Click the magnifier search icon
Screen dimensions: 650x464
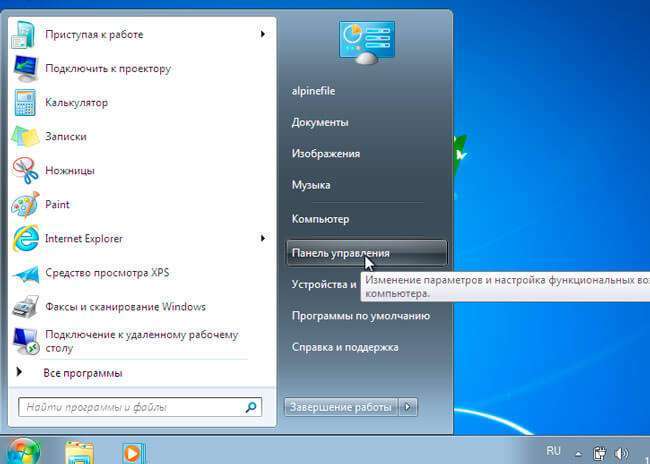pos(251,407)
